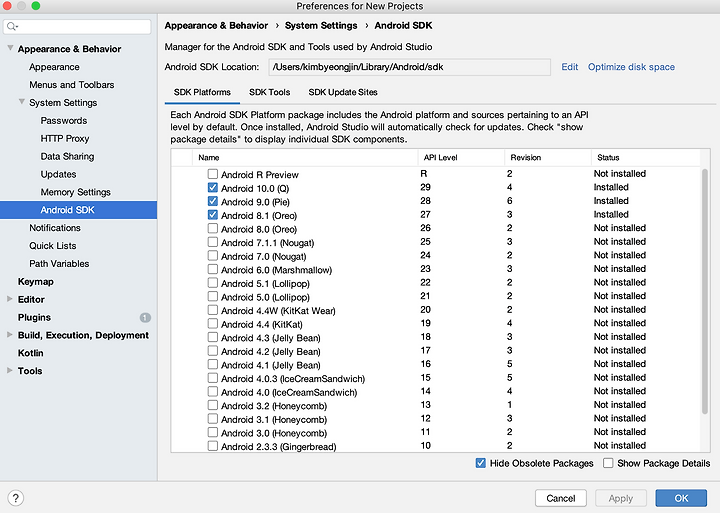The height and width of the screenshot is (513, 720).
Task: Switch to the SDK Platforms tab
Action: click(x=202, y=92)
